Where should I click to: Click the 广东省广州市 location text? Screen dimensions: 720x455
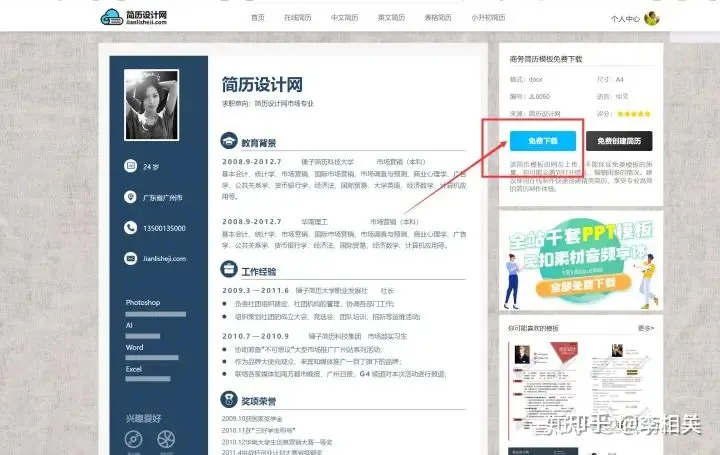163,198
